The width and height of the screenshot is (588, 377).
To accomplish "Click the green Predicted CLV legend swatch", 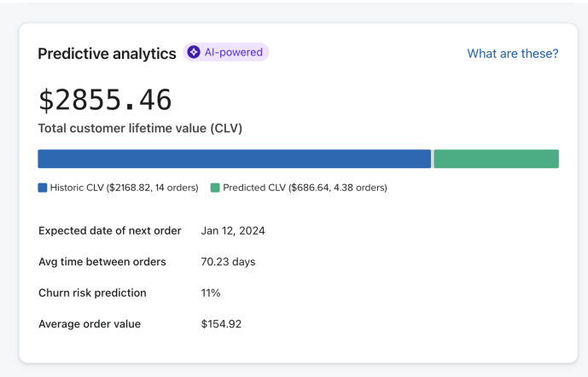I will tap(215, 188).
